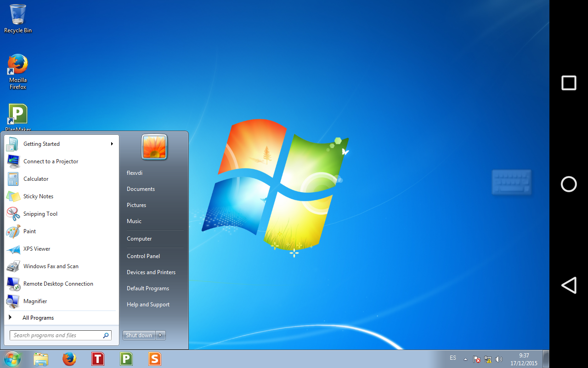Click the Sticky Notes icon

(x=12, y=196)
